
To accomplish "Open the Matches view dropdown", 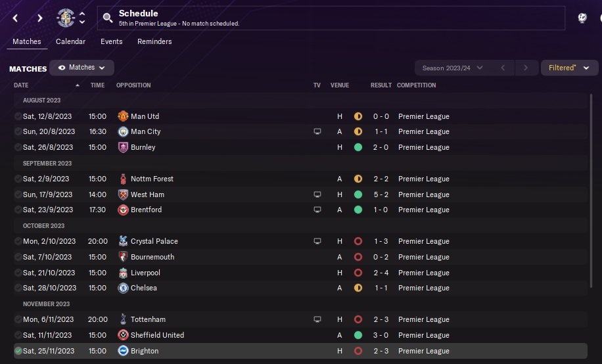I will (x=82, y=68).
